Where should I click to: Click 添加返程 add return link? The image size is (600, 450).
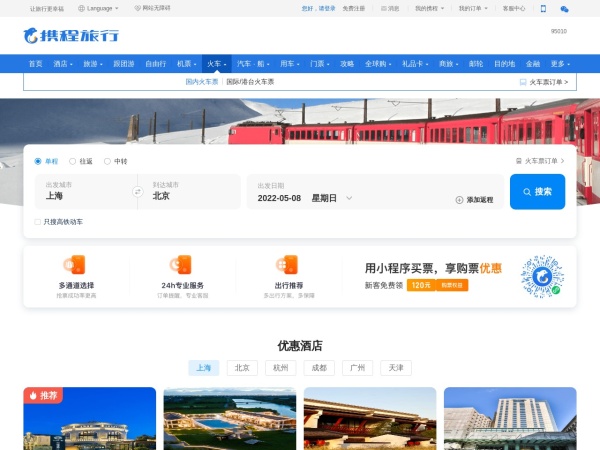tap(474, 200)
